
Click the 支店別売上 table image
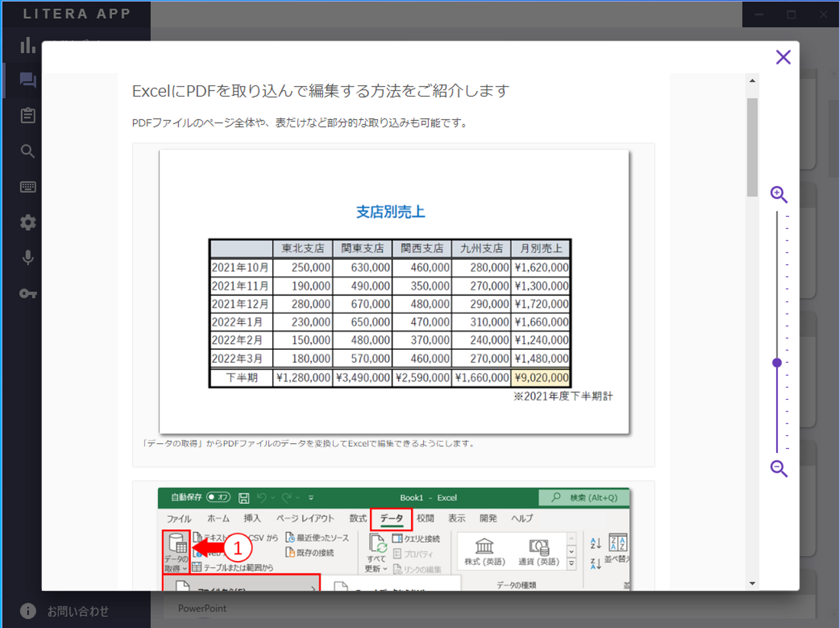coord(394,292)
